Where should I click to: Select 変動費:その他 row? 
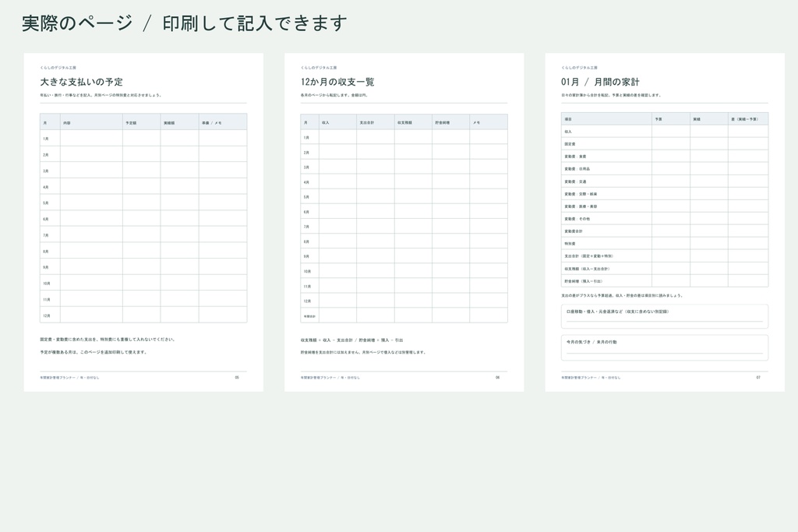pyautogui.click(x=665, y=219)
